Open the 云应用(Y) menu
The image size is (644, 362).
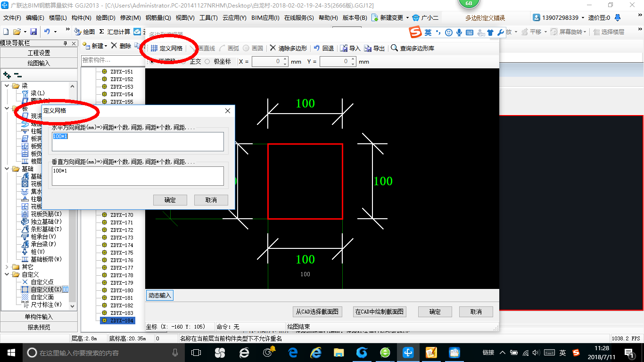234,18
